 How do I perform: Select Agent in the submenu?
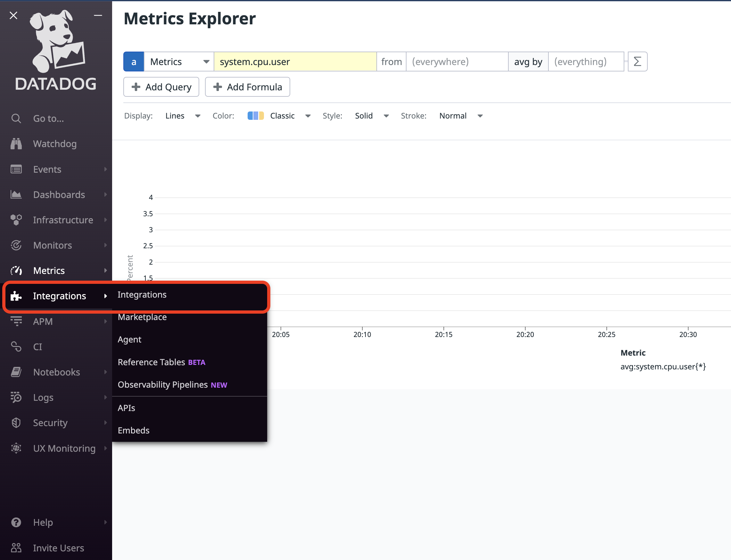190,339
